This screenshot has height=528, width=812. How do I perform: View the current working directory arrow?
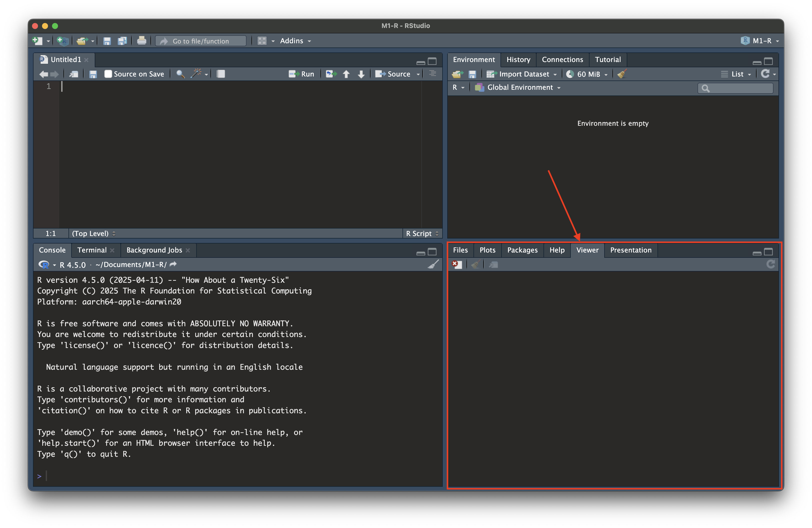[173, 264]
